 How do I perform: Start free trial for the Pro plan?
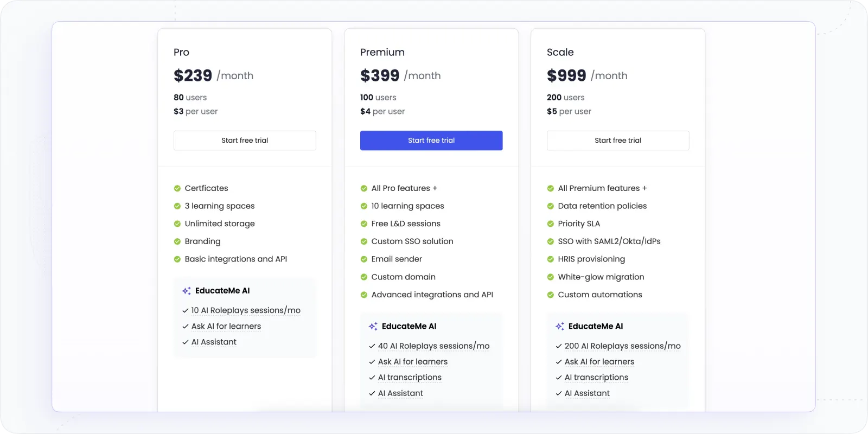pos(245,140)
